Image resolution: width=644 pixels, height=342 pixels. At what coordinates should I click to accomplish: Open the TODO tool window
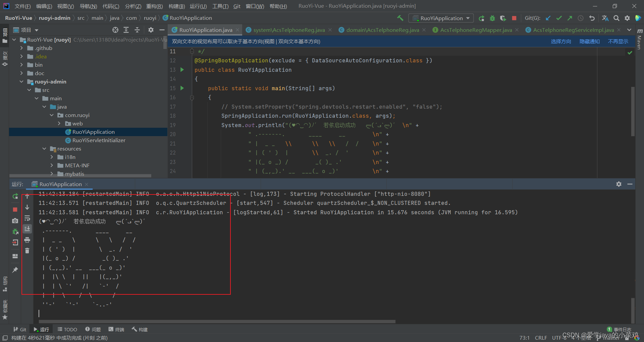click(67, 329)
